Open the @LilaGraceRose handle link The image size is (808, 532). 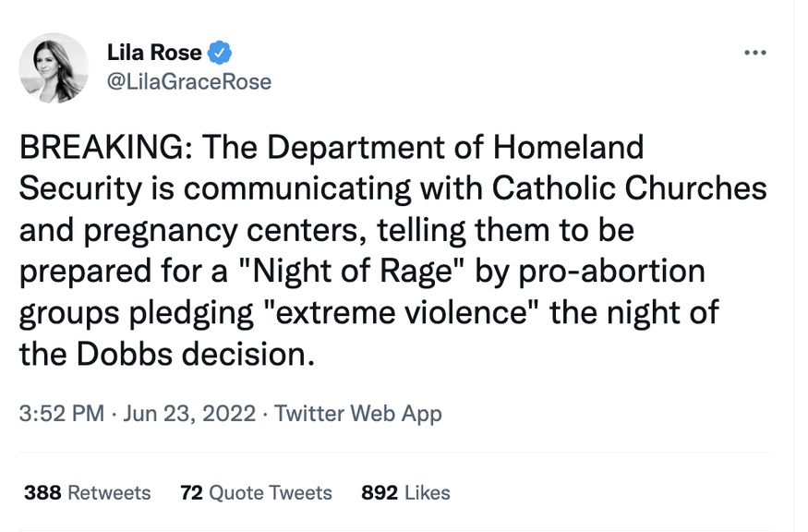click(189, 81)
